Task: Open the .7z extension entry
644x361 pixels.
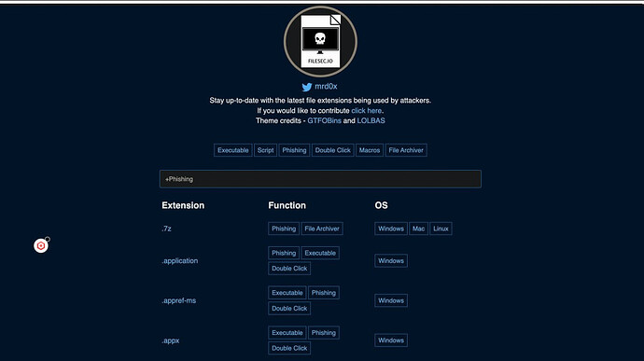Action: [166, 229]
